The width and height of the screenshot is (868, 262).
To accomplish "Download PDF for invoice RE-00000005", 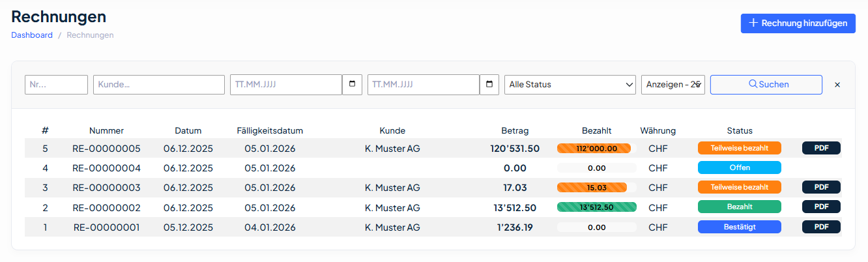I will coord(821,148).
